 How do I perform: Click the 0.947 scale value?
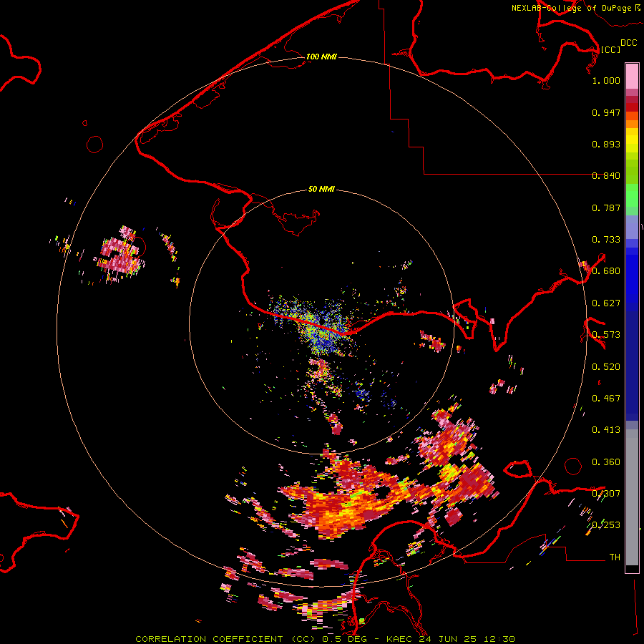coord(606,112)
